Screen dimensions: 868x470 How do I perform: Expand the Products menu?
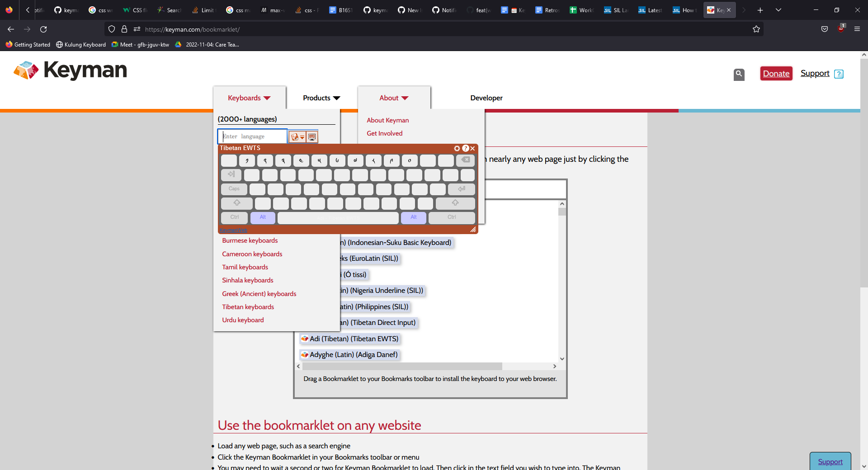321,98
